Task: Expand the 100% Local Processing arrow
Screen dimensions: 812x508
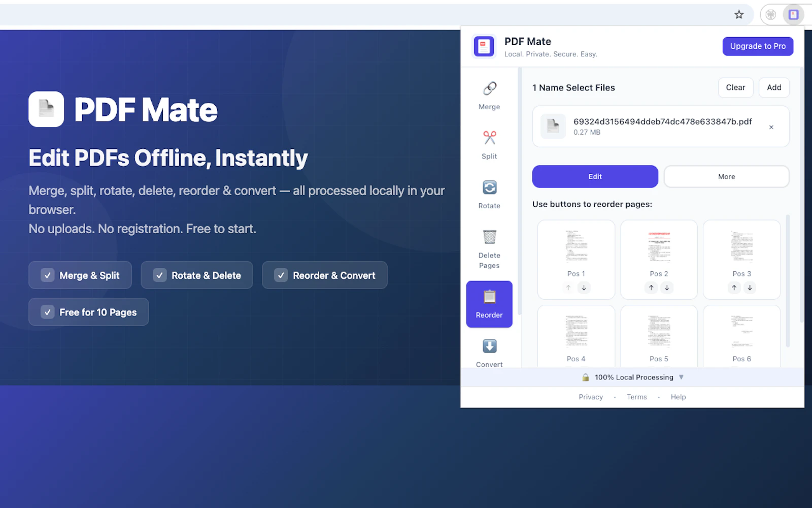Action: click(682, 377)
